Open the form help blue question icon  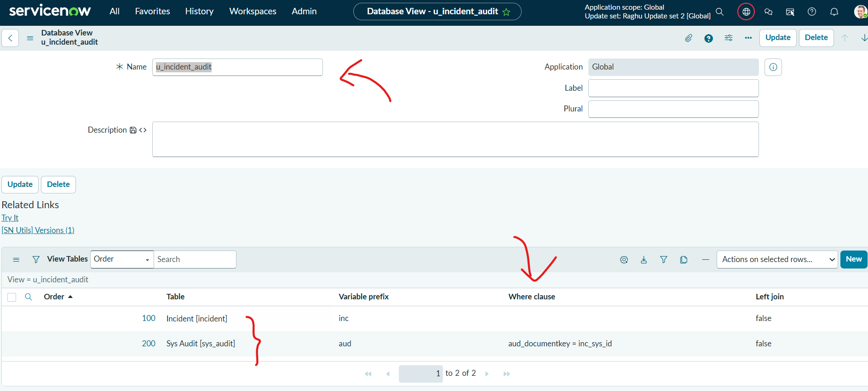(708, 38)
